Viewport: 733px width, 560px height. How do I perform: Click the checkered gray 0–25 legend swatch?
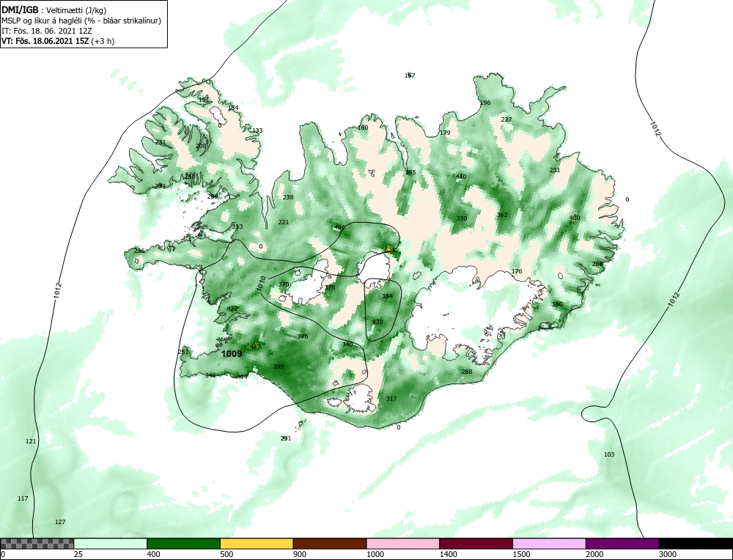37,543
